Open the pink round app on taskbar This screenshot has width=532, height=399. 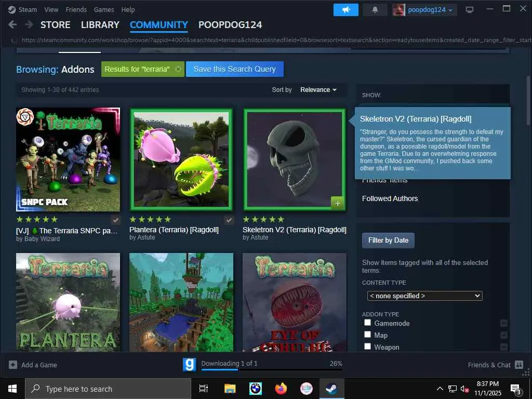(x=307, y=389)
